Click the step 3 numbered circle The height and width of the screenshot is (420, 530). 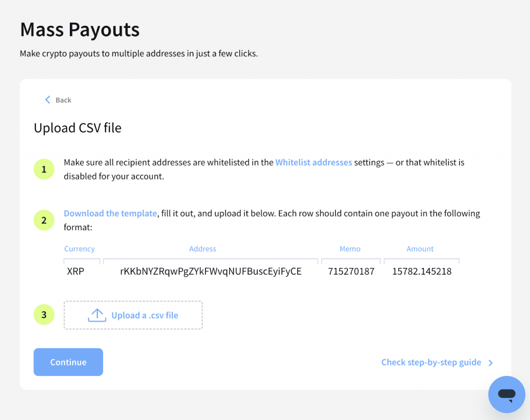pos(44,314)
